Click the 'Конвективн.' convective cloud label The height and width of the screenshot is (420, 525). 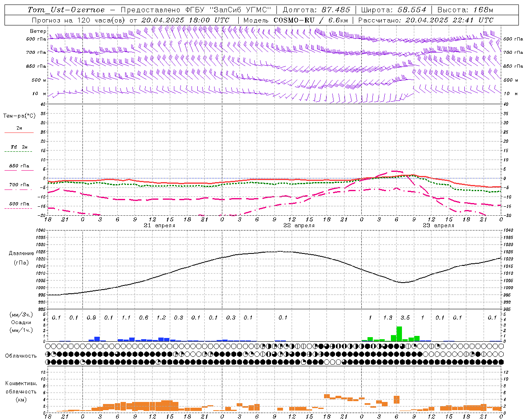click(x=21, y=383)
